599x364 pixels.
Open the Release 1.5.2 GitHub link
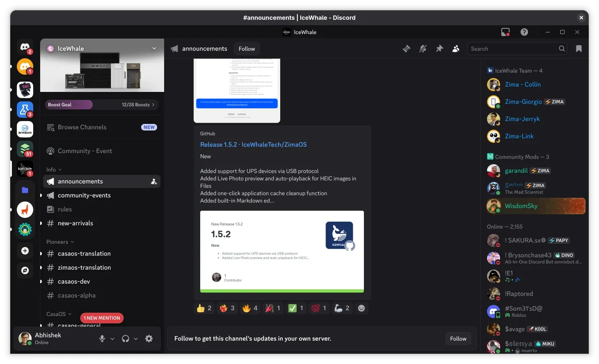point(254,144)
